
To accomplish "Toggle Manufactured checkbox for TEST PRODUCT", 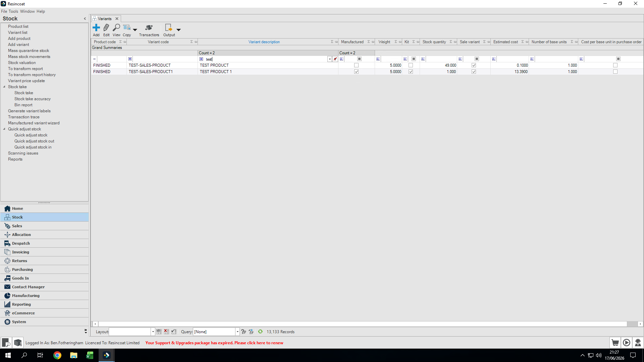I will pyautogui.click(x=356, y=65).
